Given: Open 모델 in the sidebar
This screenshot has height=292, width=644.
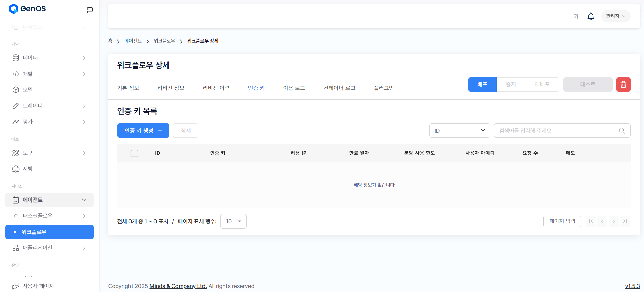Looking at the screenshot, I should (28, 90).
